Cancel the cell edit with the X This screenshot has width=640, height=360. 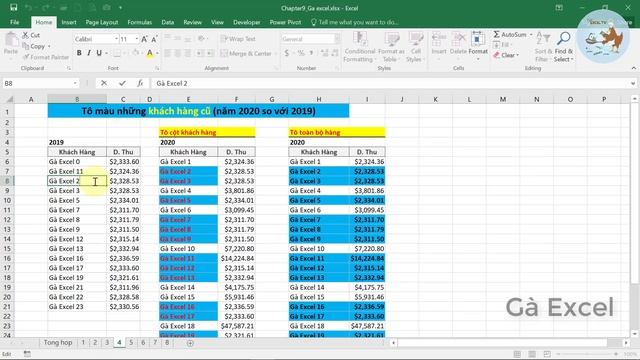pyautogui.click(x=104, y=83)
